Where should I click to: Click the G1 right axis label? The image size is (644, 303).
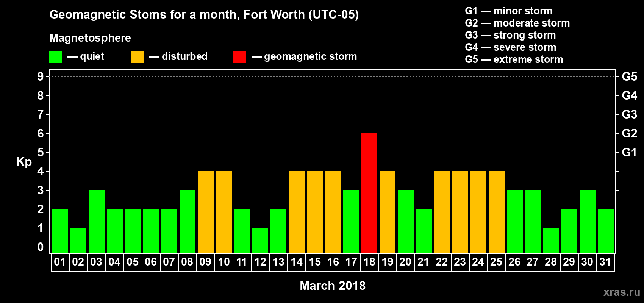(629, 152)
